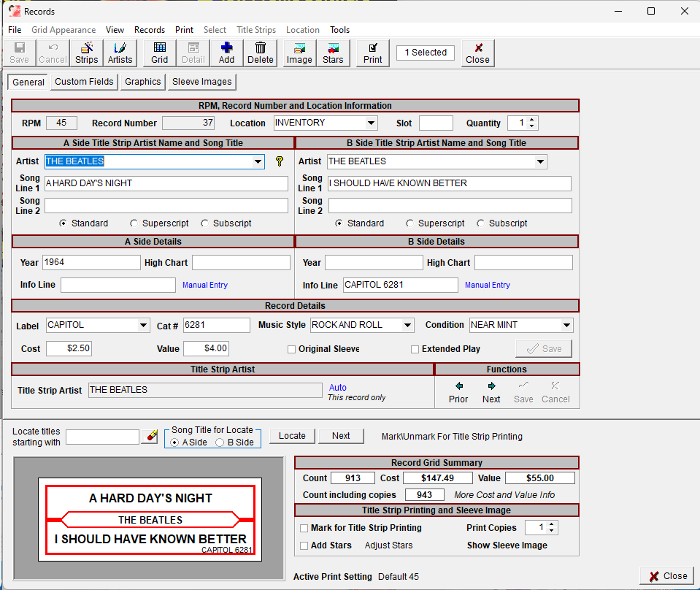This screenshot has height=590, width=700.
Task: Check the Original Sleeve checkbox
Action: [291, 349]
